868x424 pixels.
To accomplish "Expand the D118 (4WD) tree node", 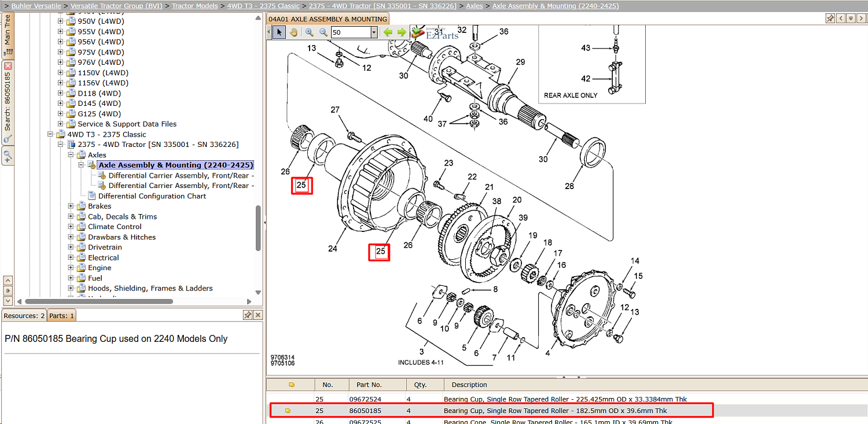I will click(61, 93).
